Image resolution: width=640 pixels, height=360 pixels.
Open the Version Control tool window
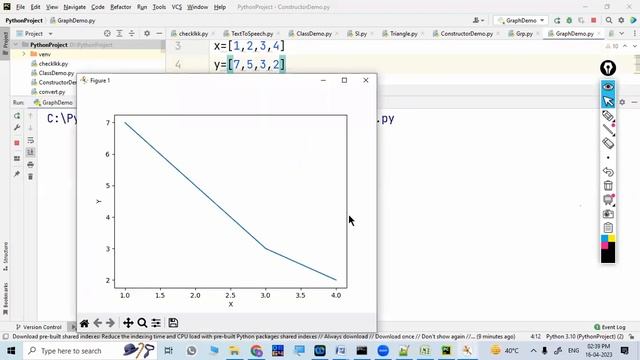coord(39,327)
